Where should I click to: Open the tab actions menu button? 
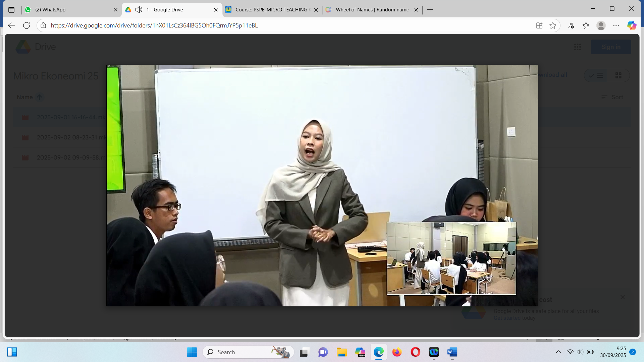pyautogui.click(x=11, y=10)
